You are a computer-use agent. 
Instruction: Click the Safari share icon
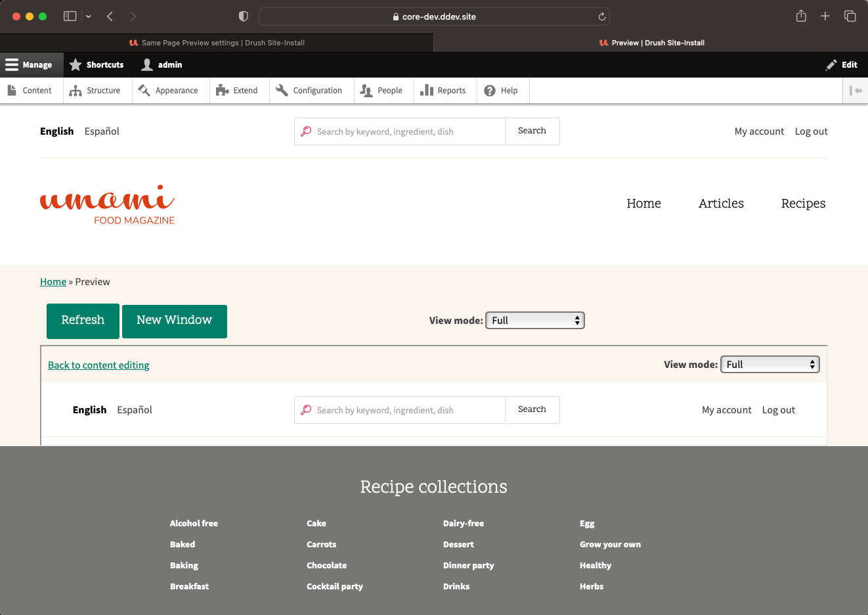coord(801,16)
